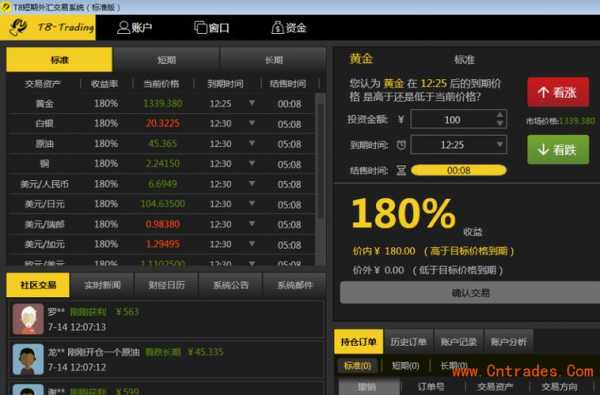Click the 订单号 column header
Image resolution: width=600 pixels, height=395 pixels.
(431, 387)
